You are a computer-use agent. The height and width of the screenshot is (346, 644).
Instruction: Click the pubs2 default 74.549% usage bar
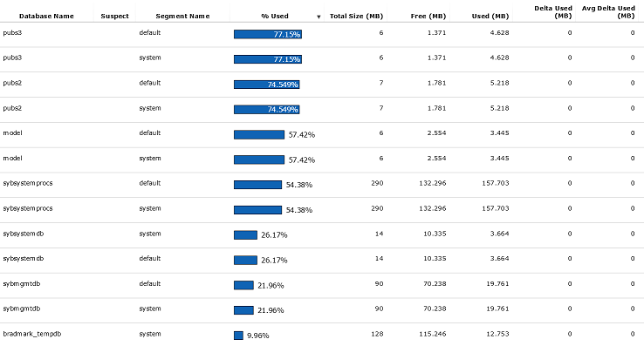click(x=266, y=85)
